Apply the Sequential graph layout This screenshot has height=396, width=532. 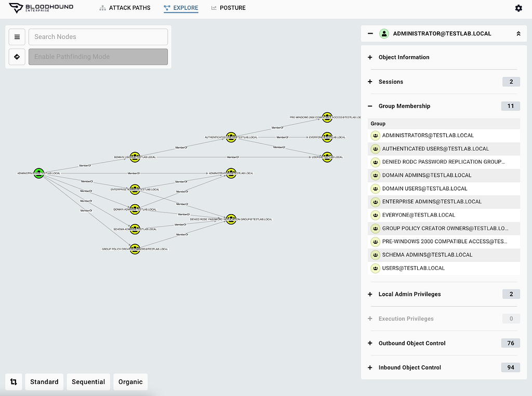pos(88,381)
